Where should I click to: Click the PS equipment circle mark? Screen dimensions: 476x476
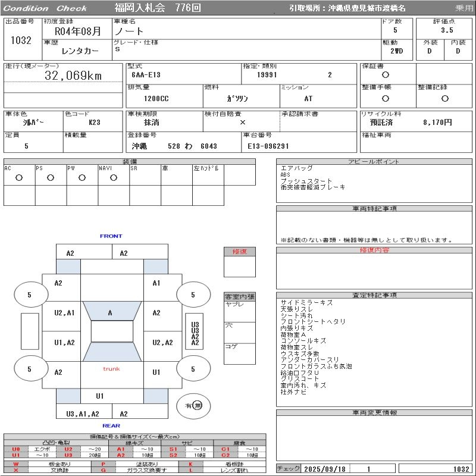51,177
